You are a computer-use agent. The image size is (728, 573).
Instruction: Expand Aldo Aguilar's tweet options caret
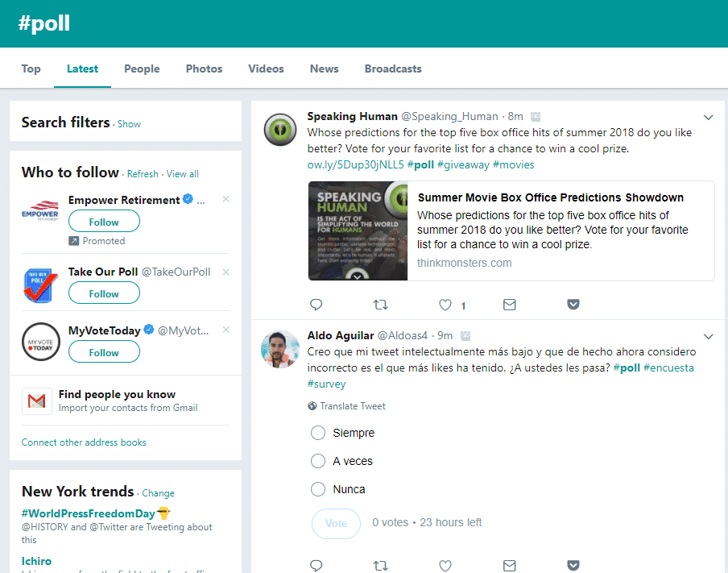pyautogui.click(x=708, y=337)
